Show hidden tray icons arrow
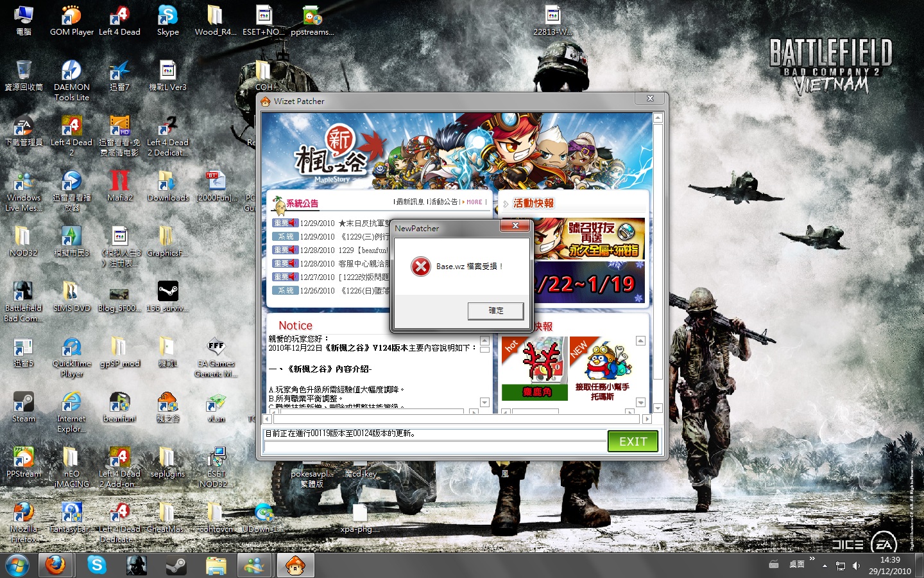This screenshot has height=578, width=924. coord(825,566)
